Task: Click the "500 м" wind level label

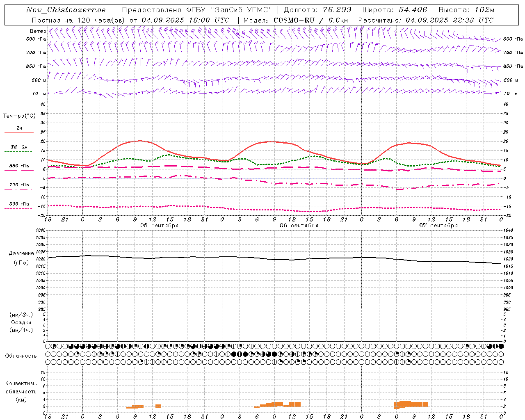Action: pyautogui.click(x=39, y=80)
